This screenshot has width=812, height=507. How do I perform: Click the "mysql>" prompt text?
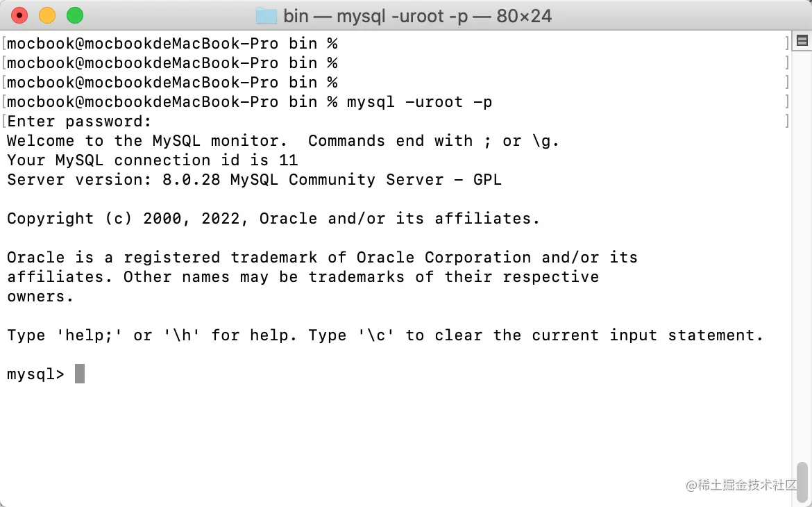(35, 374)
